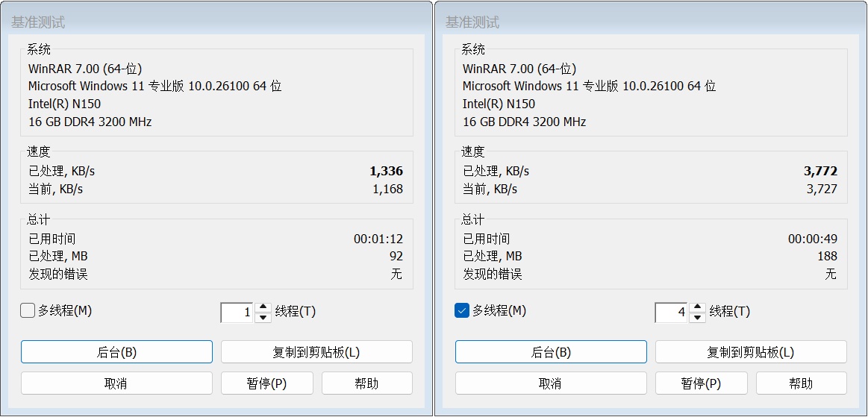Pause the single-thread benchmark with 暂停(P)
This screenshot has width=868, height=417.
[x=267, y=383]
